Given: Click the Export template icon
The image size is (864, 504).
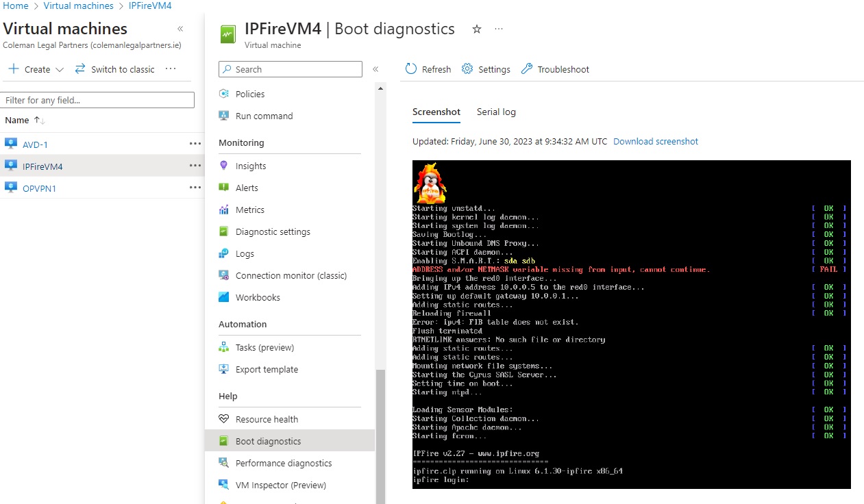Looking at the screenshot, I should point(223,369).
